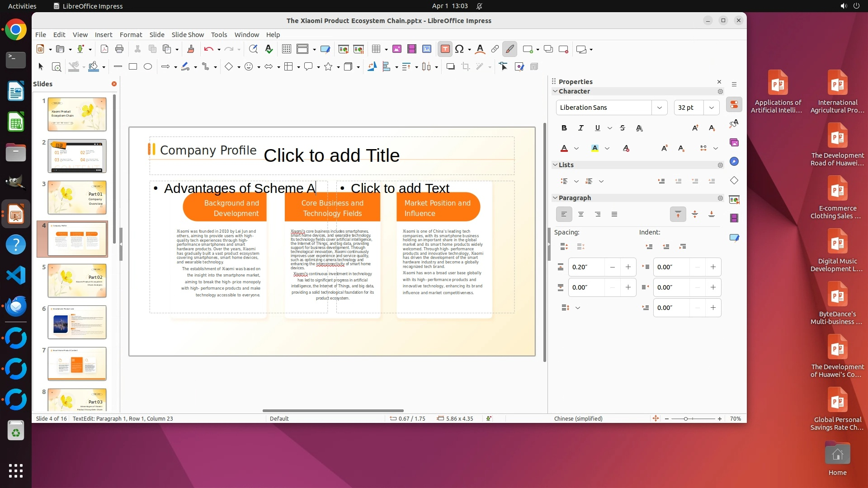Click the Chinese (simplified) language status

(578, 419)
